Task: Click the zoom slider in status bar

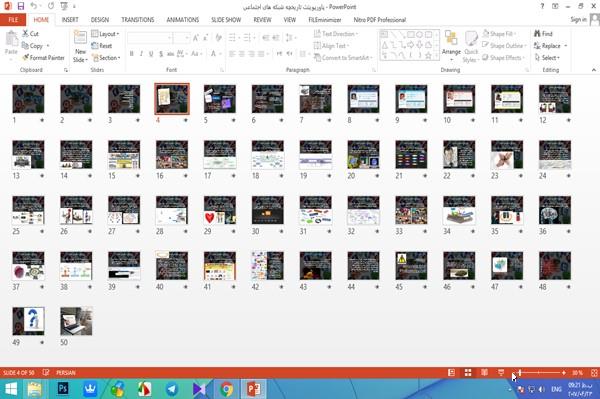Action: coord(541,373)
